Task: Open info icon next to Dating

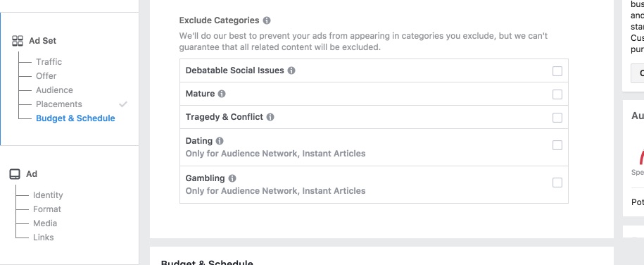Action: pos(220,141)
